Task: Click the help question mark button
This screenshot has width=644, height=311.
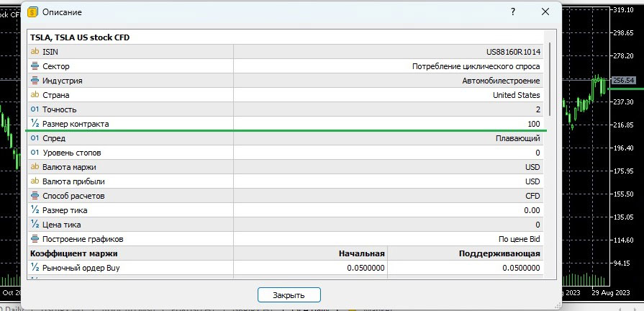Action: (x=513, y=12)
